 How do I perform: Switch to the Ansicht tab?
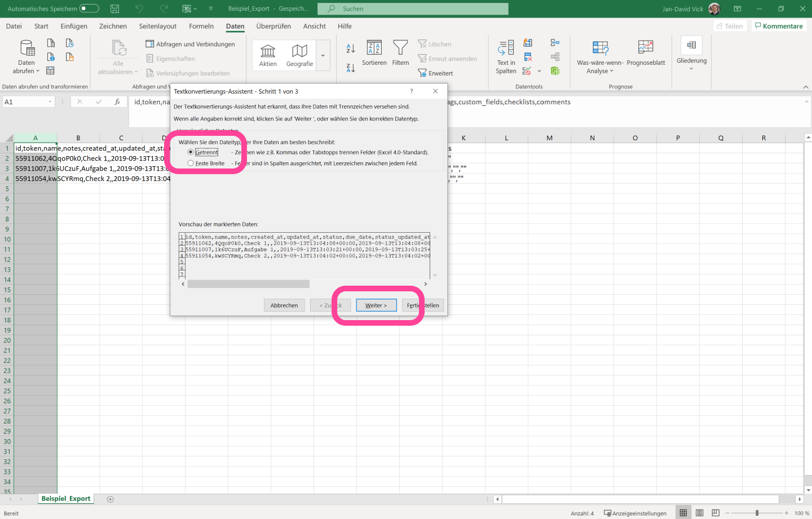tap(315, 26)
